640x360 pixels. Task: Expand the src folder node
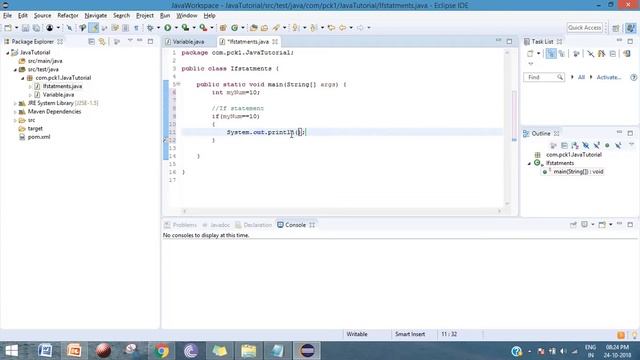click(15, 120)
